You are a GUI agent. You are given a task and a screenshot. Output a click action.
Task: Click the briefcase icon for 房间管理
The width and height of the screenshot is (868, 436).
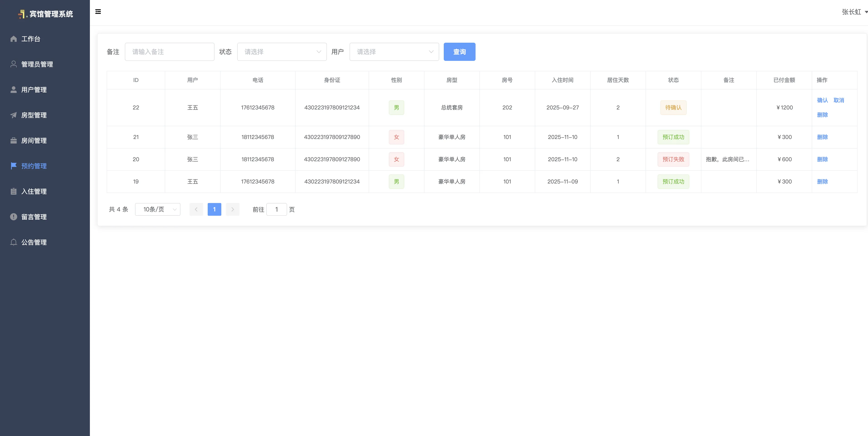click(13, 140)
